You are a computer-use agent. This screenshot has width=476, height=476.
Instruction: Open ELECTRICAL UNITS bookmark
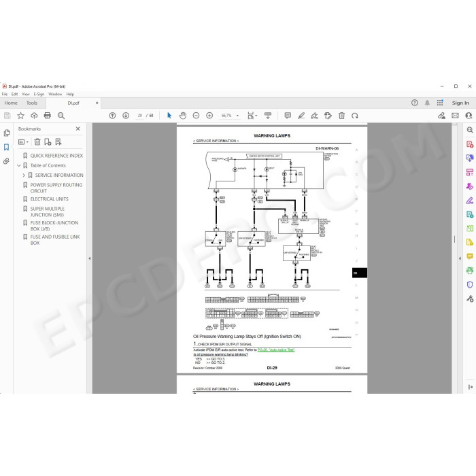[x=49, y=199]
